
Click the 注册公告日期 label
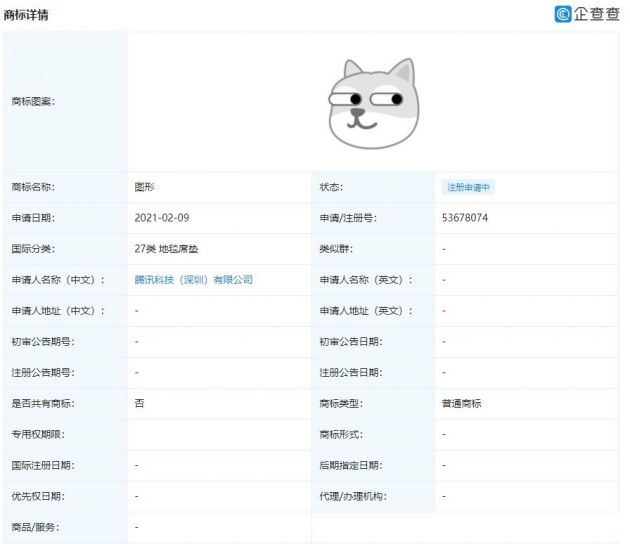tap(351, 372)
